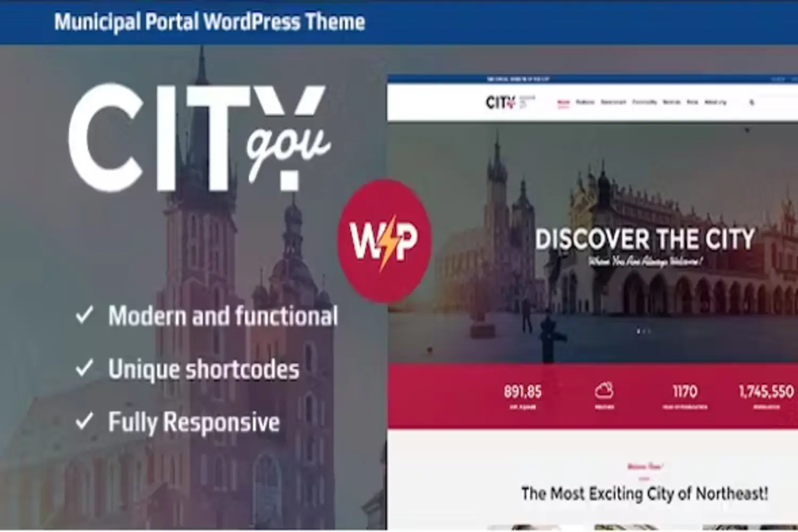Viewport: 798px width, 532px height.
Task: Click the hero slider pagination dots
Action: click(644, 331)
